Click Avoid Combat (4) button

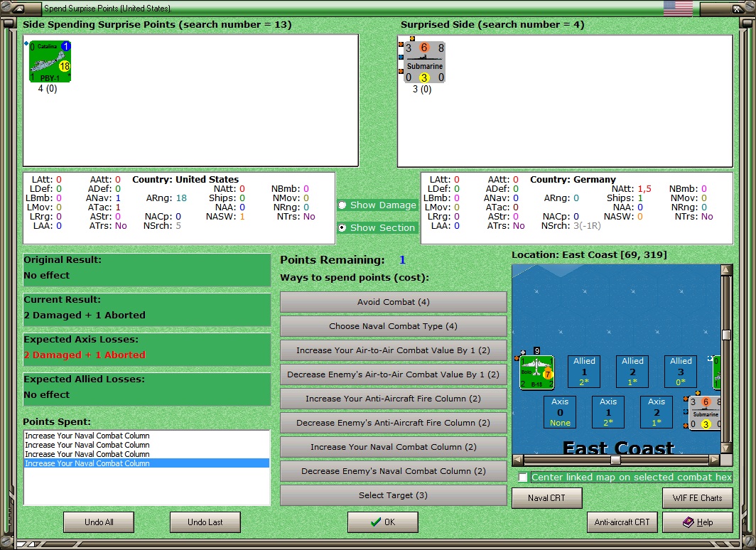pos(394,302)
